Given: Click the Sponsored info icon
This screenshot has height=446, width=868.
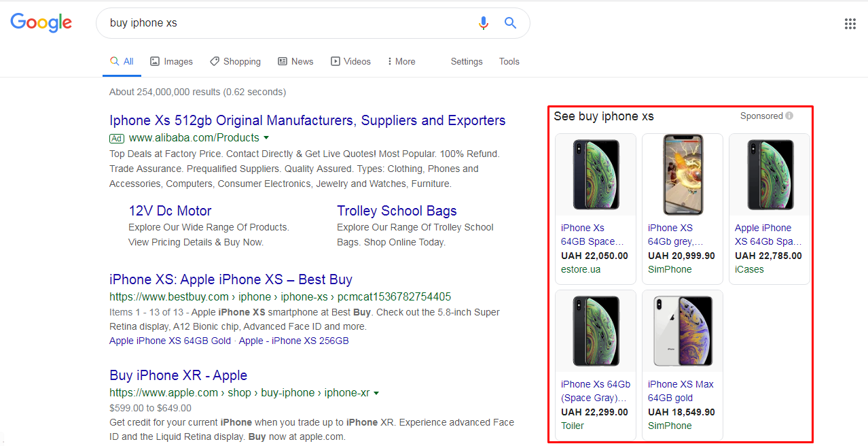Looking at the screenshot, I should (x=789, y=116).
